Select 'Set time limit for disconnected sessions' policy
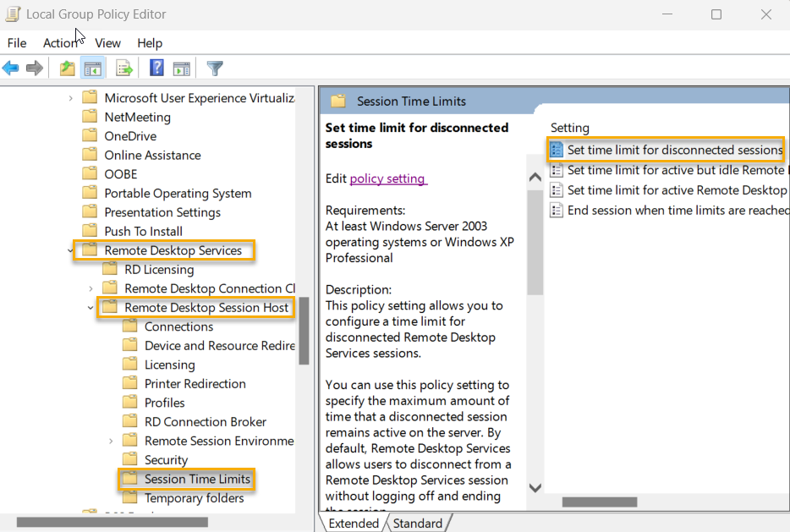 point(674,150)
